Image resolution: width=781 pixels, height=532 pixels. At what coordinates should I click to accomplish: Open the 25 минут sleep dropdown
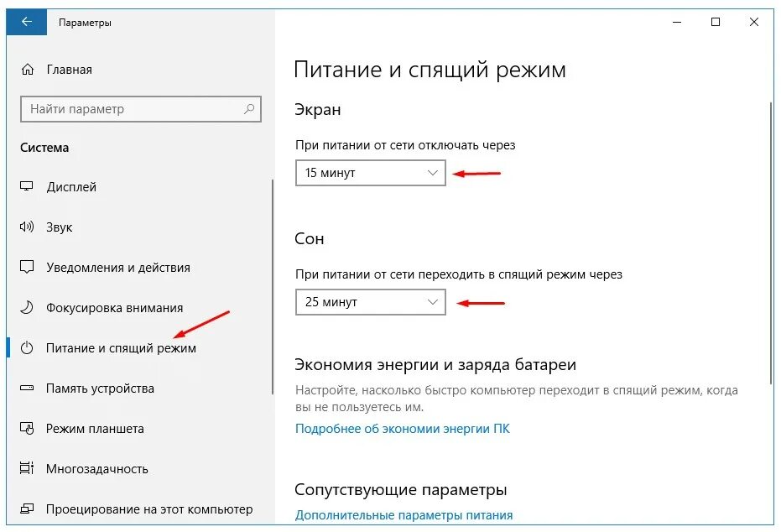[x=371, y=302]
